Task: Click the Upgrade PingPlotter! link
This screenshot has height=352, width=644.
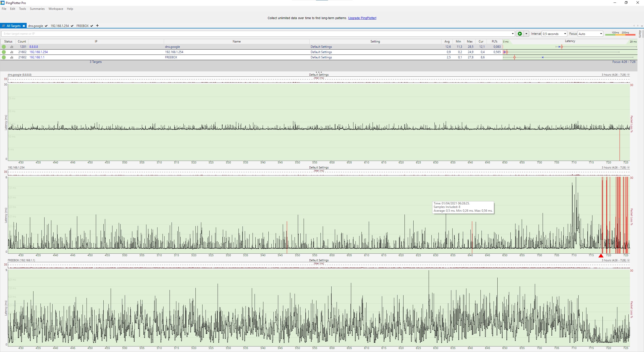Action: pyautogui.click(x=362, y=18)
